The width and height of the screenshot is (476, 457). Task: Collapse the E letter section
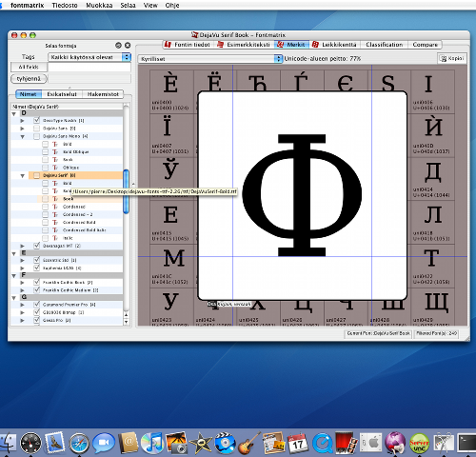tap(14, 253)
